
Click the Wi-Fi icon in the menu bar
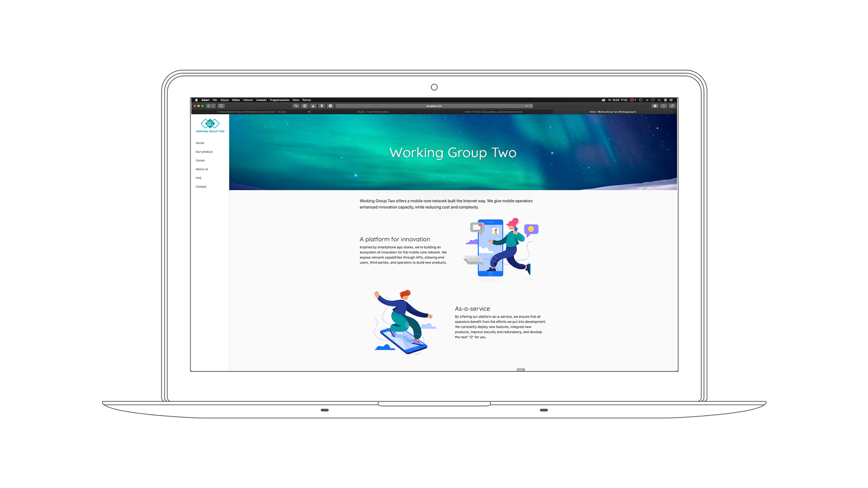pyautogui.click(x=653, y=100)
